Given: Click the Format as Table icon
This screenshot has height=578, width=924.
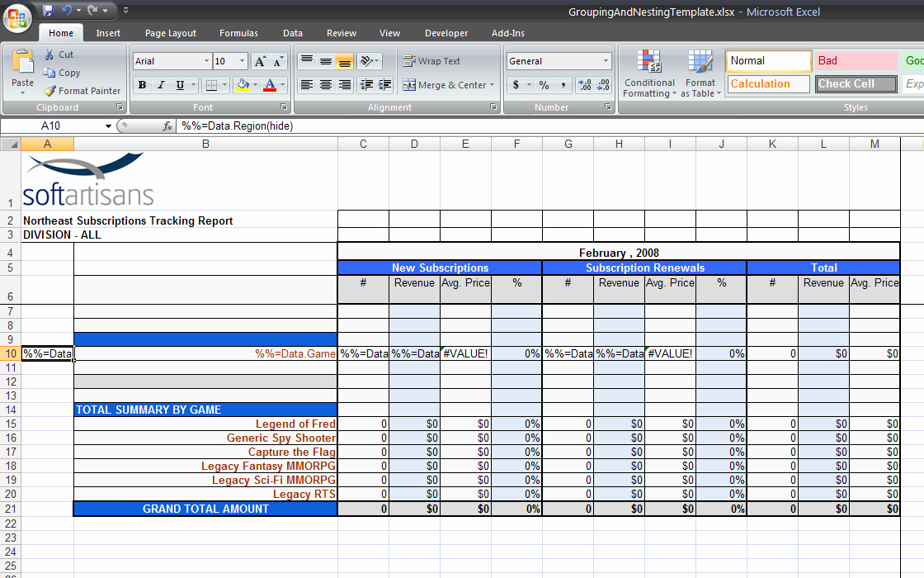Looking at the screenshot, I should (x=700, y=74).
